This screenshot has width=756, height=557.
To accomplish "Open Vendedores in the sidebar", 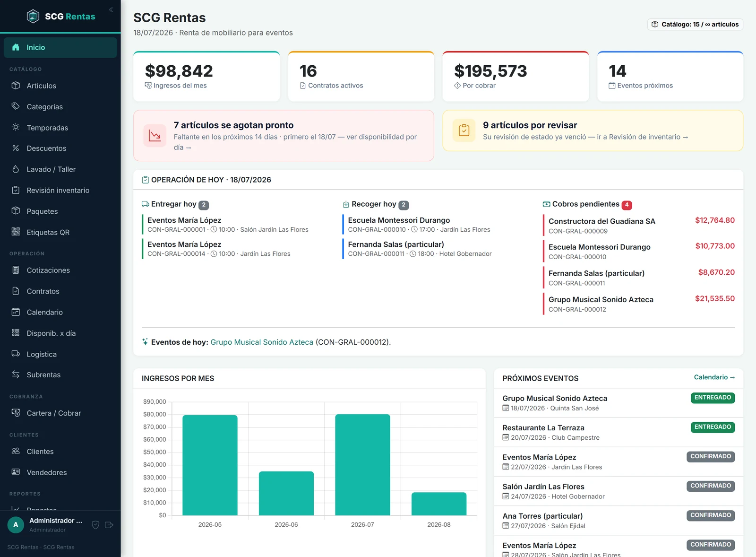I will 60,472.
